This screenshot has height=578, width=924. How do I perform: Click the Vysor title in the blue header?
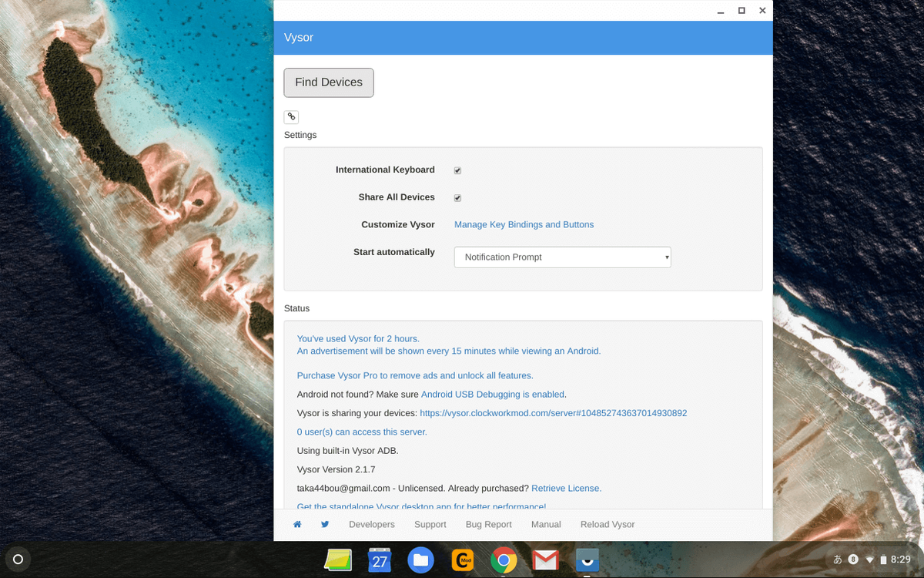299,38
